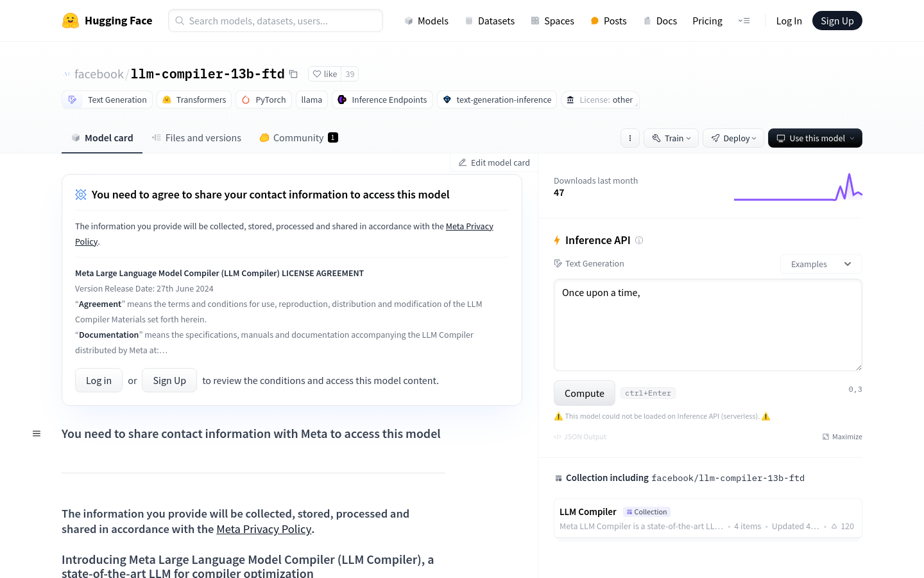Open Meta Privacy Policy link in model card text
This screenshot has height=578, width=924.
pyautogui.click(x=264, y=529)
